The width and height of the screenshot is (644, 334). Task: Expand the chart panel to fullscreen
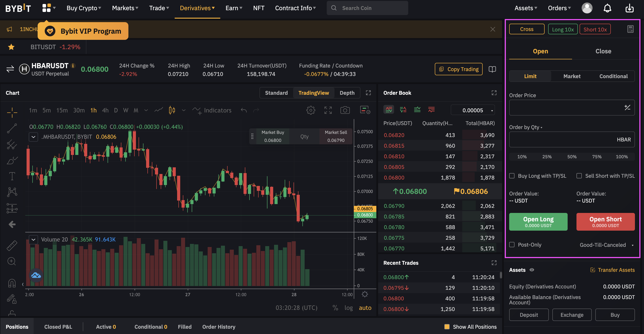coord(368,93)
